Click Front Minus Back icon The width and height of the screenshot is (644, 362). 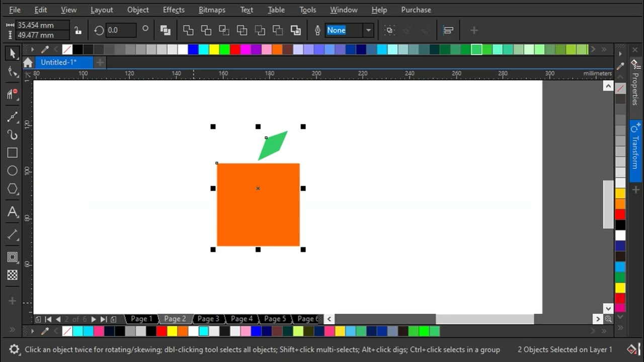[260, 30]
